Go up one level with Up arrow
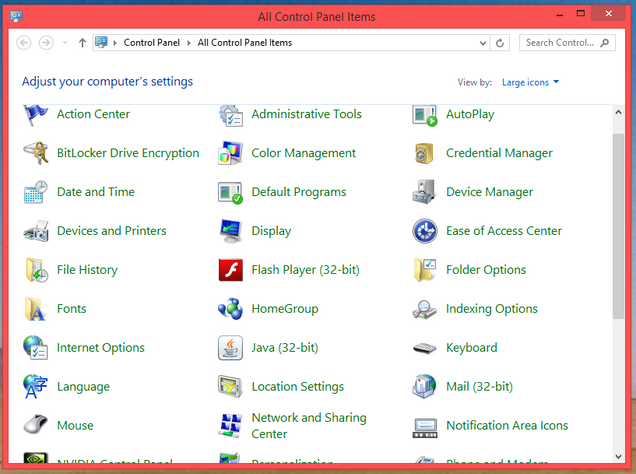Screen dimensions: 636x474 pyautogui.click(x=82, y=43)
